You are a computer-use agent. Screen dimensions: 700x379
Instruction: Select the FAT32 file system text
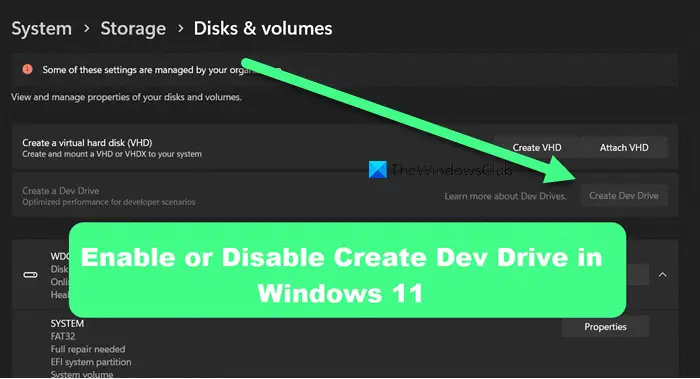(x=63, y=336)
